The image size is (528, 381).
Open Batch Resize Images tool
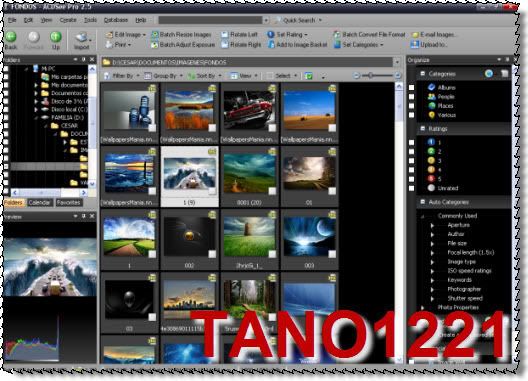(182, 34)
